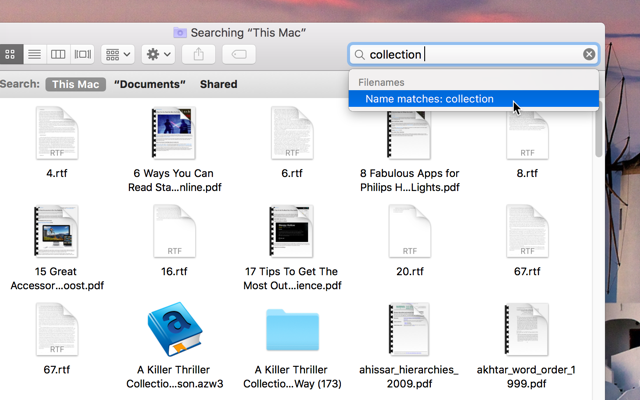Switch to column view mode
Image resolution: width=640 pixels, height=400 pixels.
pos(59,54)
